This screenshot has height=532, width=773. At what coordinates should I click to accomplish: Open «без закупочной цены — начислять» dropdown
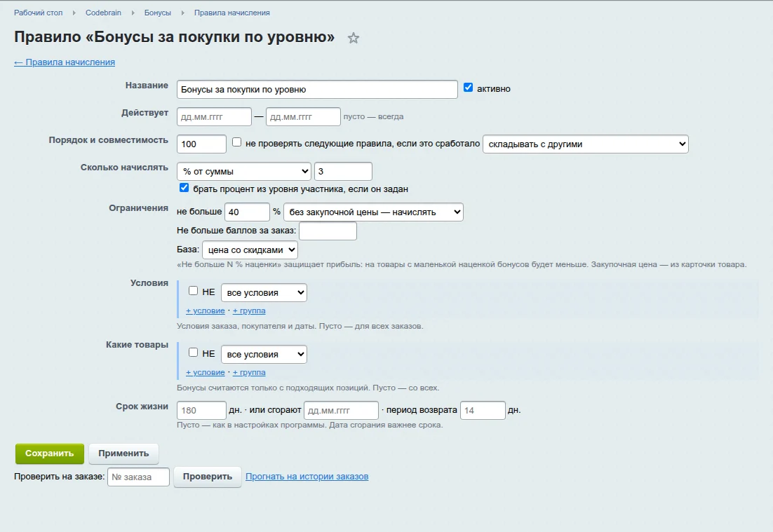click(x=373, y=212)
